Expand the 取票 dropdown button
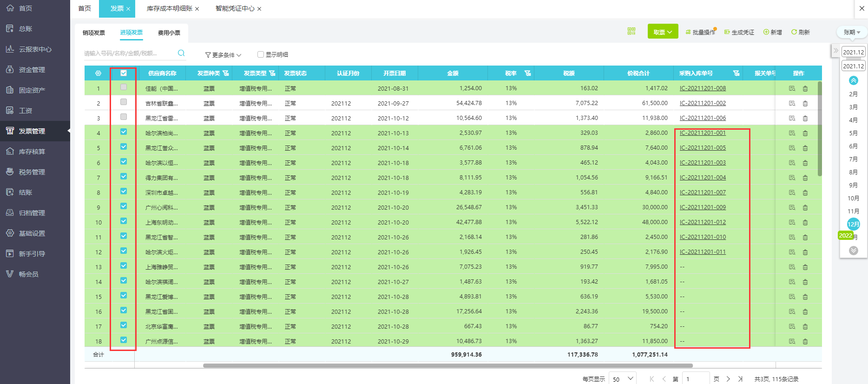Image resolution: width=868 pixels, height=384 pixels. [663, 32]
